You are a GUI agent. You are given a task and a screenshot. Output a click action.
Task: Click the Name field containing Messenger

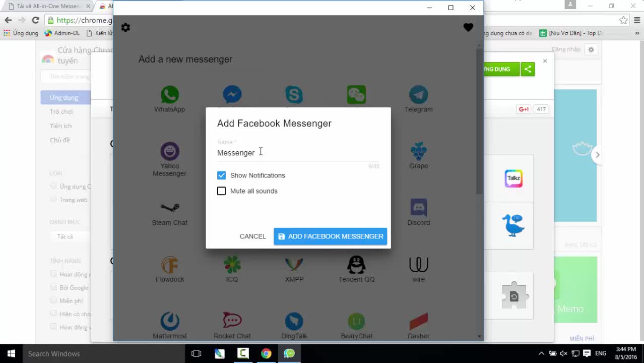coord(298,153)
